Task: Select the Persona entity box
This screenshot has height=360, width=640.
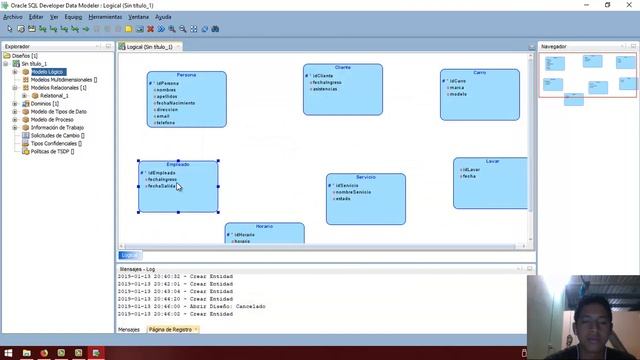Action: point(187,99)
